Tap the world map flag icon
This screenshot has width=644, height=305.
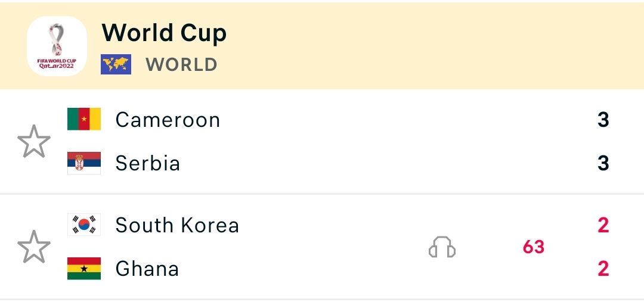pos(116,64)
